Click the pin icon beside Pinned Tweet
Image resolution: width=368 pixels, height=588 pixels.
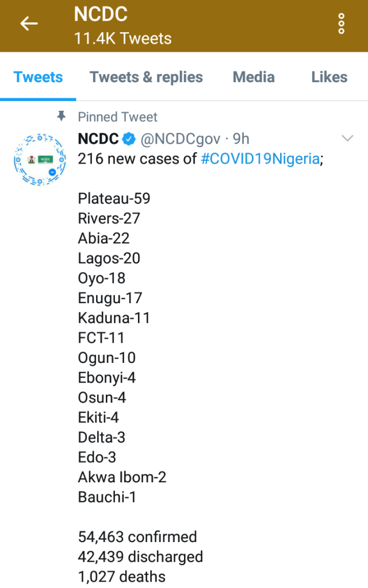(62, 117)
